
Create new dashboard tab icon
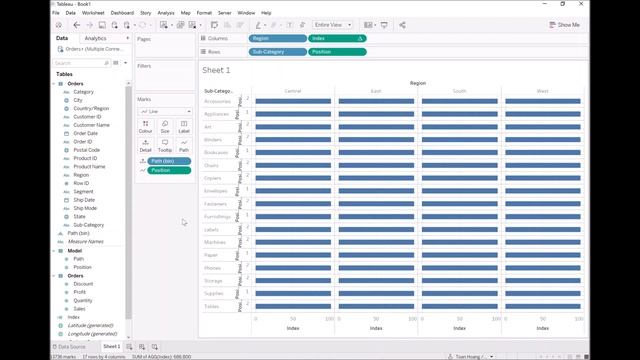[142, 347]
